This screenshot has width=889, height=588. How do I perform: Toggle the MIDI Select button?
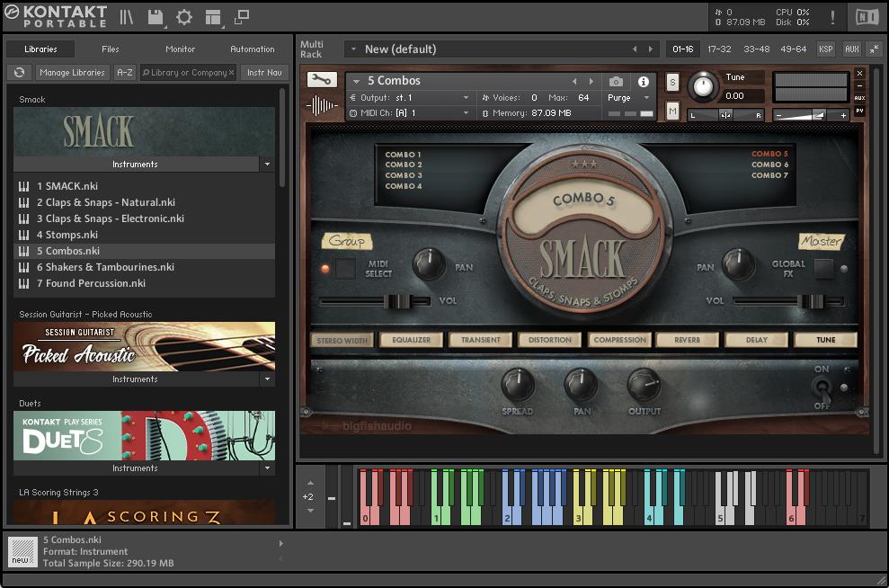[x=345, y=268]
